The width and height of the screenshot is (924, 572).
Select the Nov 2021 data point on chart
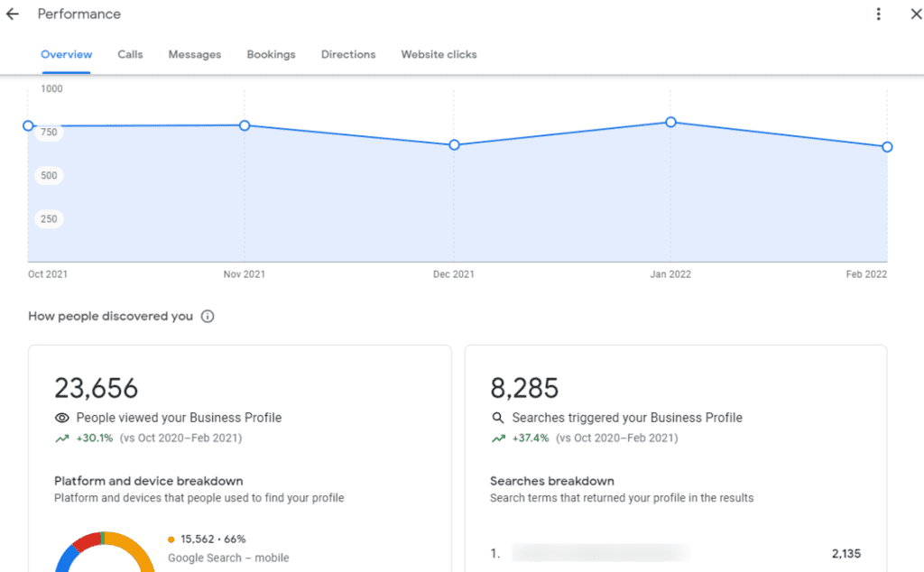tap(245, 125)
